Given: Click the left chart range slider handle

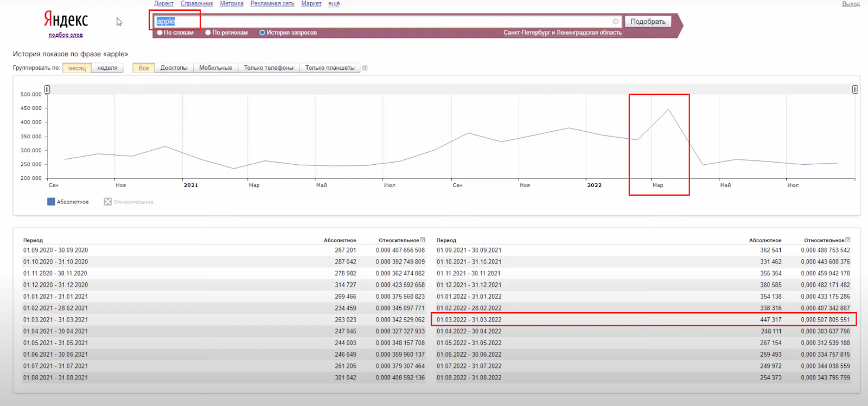Looking at the screenshot, I should click(47, 89).
